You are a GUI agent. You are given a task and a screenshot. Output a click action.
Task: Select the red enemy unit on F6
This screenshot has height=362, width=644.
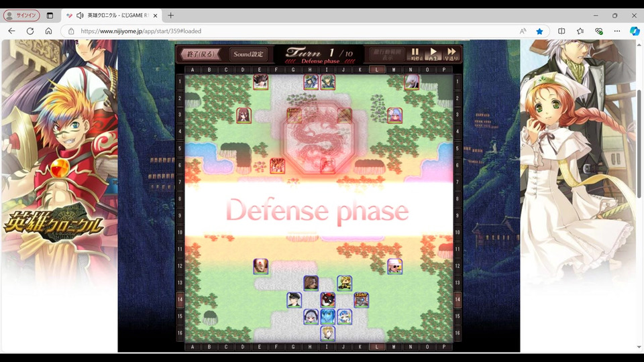[x=277, y=166]
